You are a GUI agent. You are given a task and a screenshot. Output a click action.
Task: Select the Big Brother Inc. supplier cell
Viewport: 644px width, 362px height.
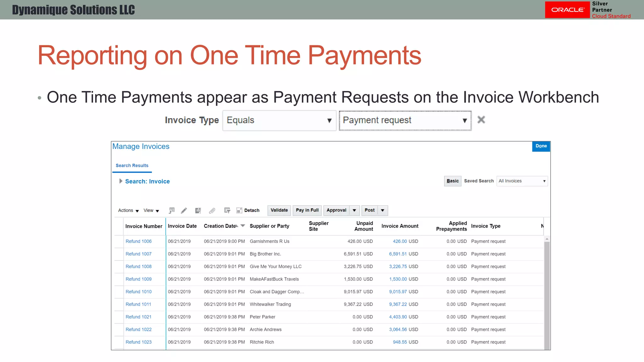tap(265, 254)
